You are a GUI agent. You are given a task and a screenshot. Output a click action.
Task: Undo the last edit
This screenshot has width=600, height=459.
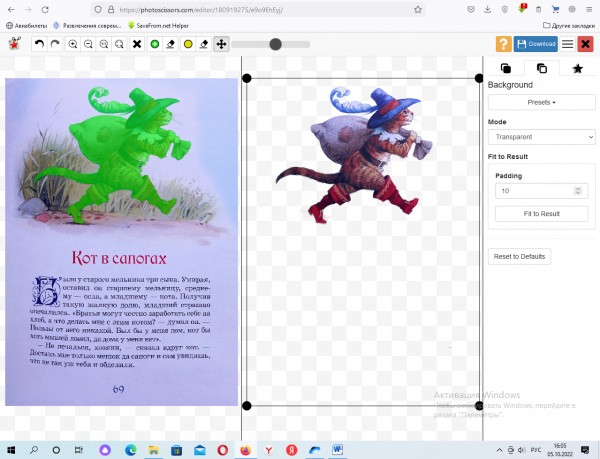coord(39,44)
